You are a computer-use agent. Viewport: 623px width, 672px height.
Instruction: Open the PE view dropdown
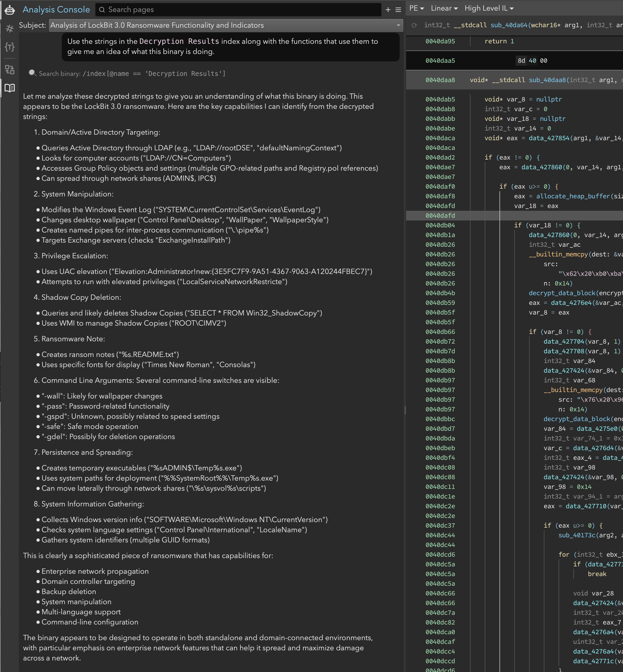click(x=416, y=9)
